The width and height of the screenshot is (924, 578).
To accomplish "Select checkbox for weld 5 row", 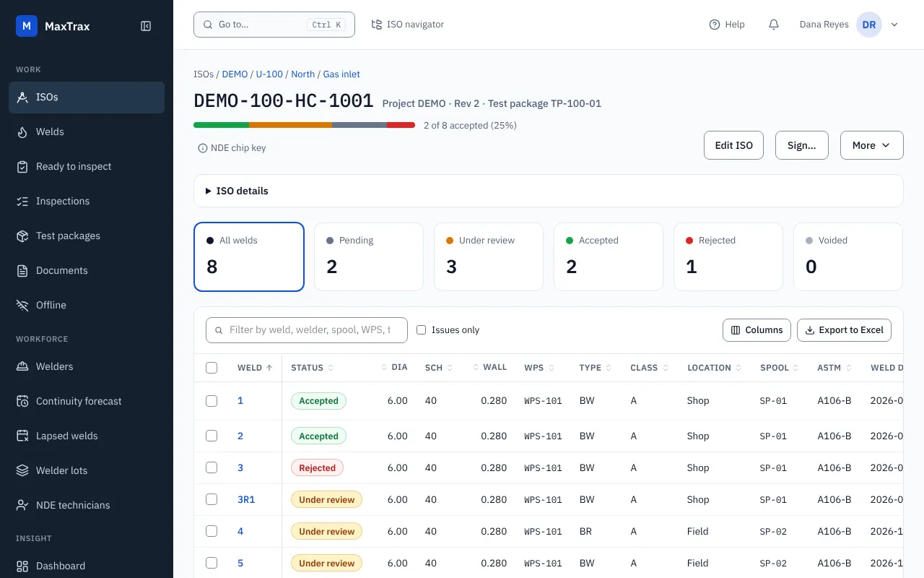I will click(212, 563).
